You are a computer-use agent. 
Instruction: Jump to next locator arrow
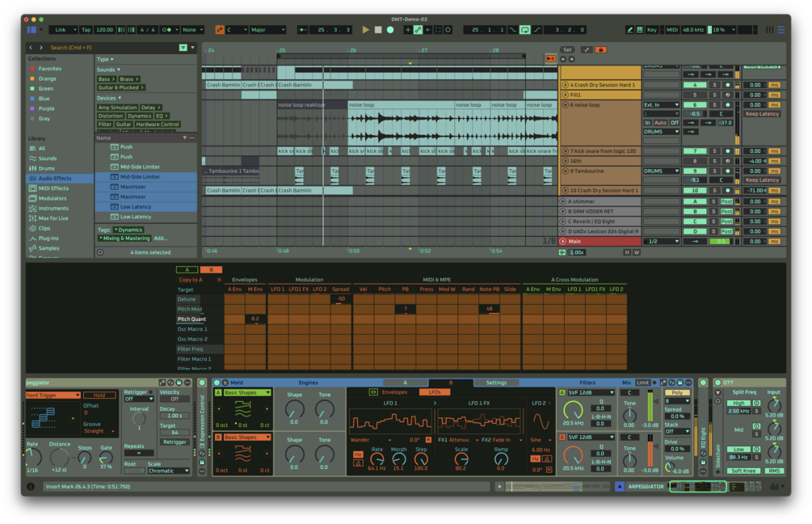571,59
